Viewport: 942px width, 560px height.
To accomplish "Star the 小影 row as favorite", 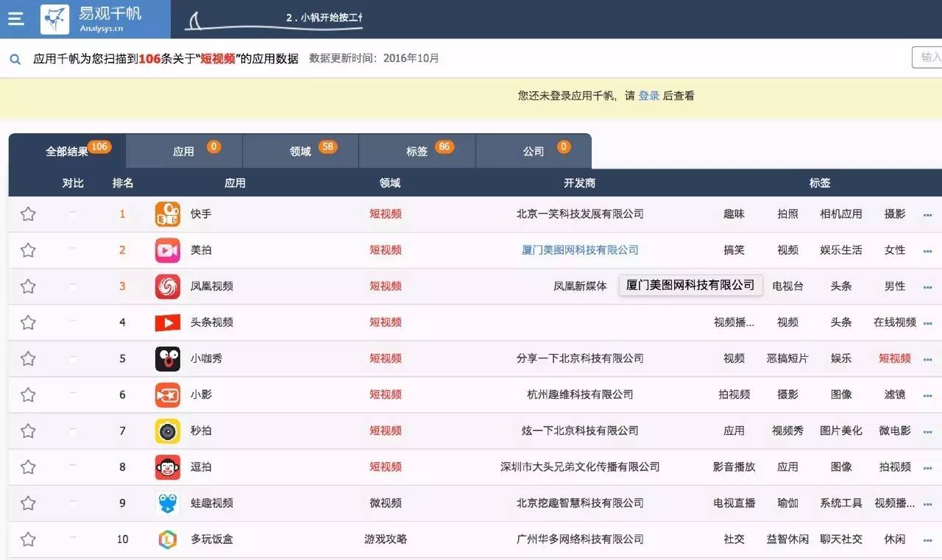I will click(28, 394).
